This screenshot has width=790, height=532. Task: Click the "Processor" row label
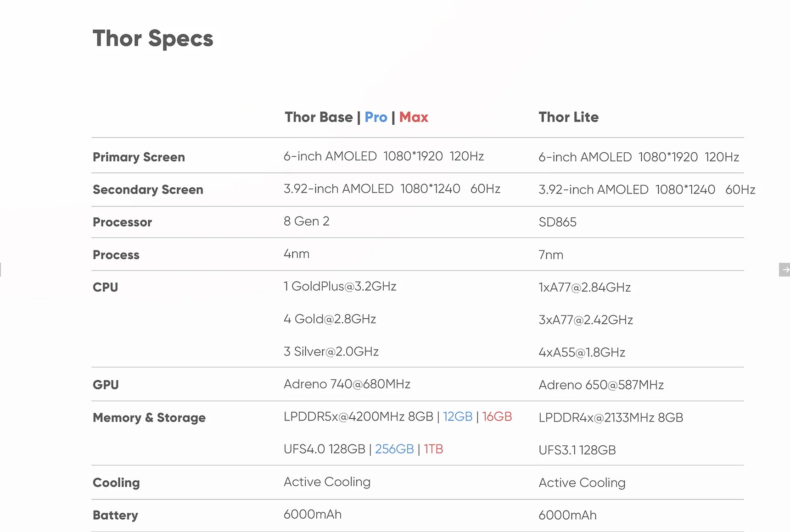pos(122,222)
